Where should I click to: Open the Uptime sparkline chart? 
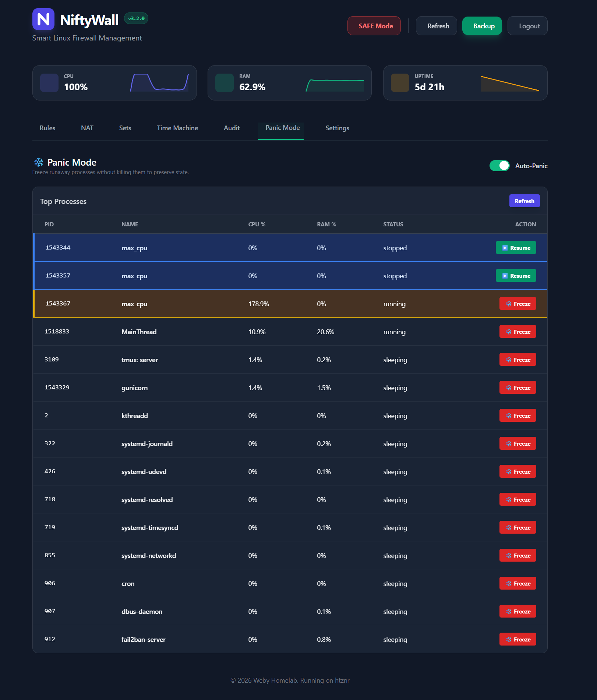click(510, 83)
